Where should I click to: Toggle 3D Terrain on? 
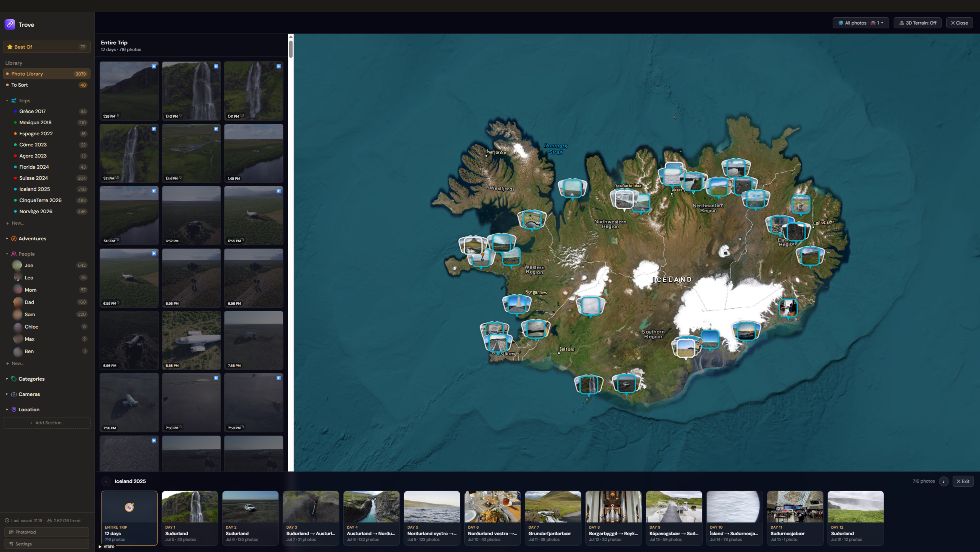click(918, 23)
